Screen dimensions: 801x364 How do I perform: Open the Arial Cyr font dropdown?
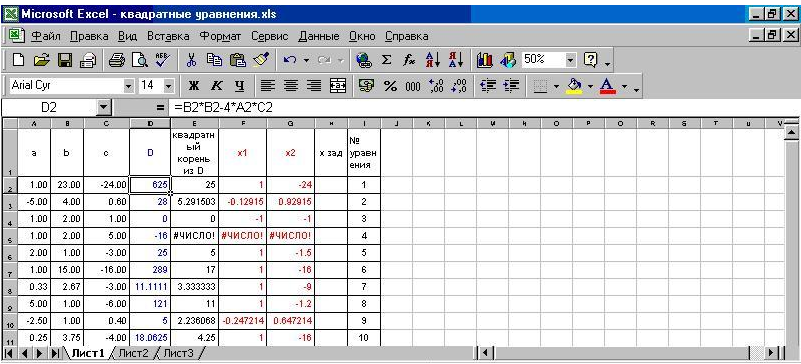129,86
